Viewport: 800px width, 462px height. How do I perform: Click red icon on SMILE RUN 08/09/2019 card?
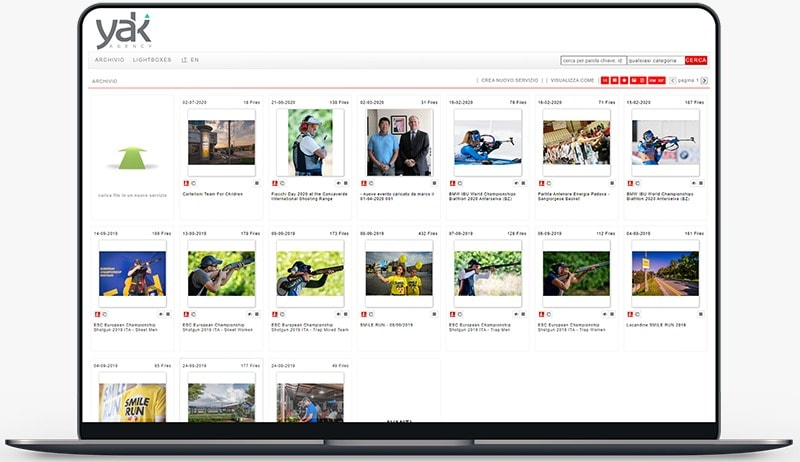364,314
